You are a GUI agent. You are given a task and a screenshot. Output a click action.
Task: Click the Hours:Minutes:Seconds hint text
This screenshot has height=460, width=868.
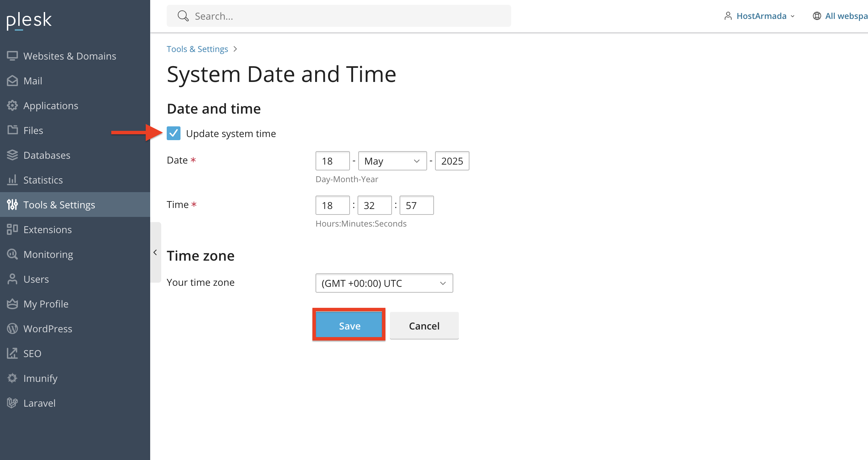click(x=361, y=223)
